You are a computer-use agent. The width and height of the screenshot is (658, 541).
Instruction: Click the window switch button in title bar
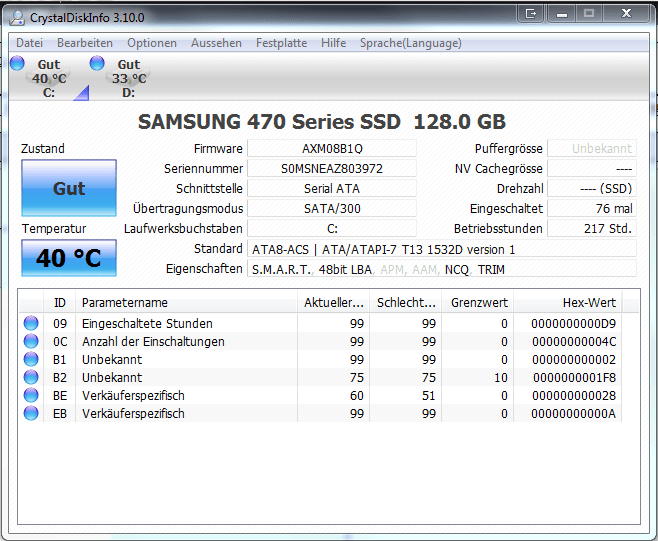pos(531,13)
